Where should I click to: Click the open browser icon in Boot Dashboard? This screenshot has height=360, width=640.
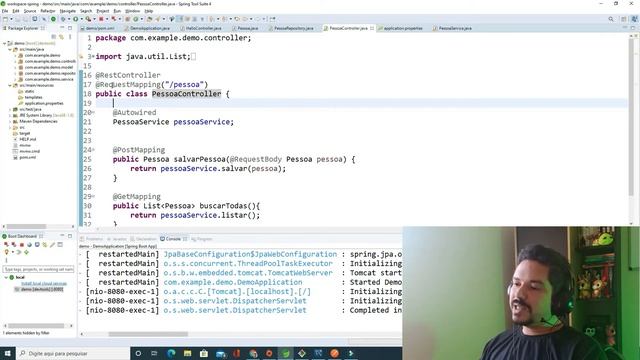tap(29, 245)
